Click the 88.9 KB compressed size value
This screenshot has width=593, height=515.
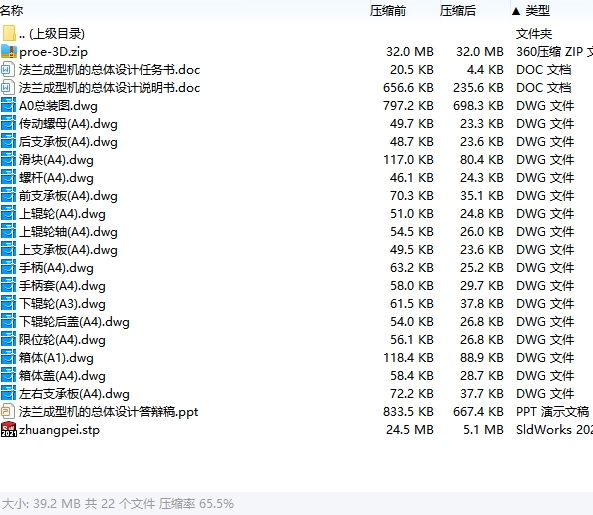481,358
